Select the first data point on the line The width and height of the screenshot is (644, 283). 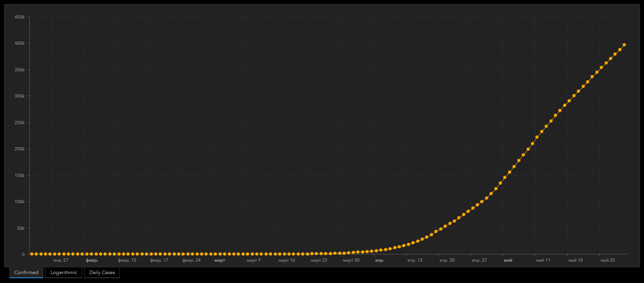32,254
